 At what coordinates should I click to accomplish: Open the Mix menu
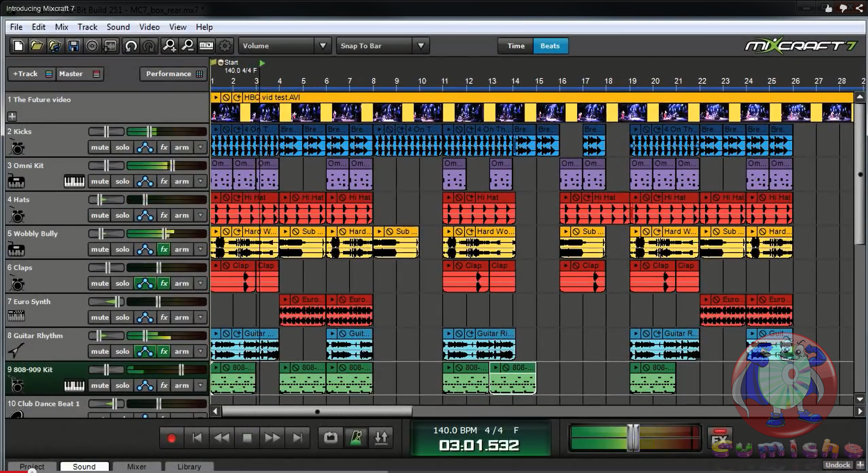[x=62, y=27]
